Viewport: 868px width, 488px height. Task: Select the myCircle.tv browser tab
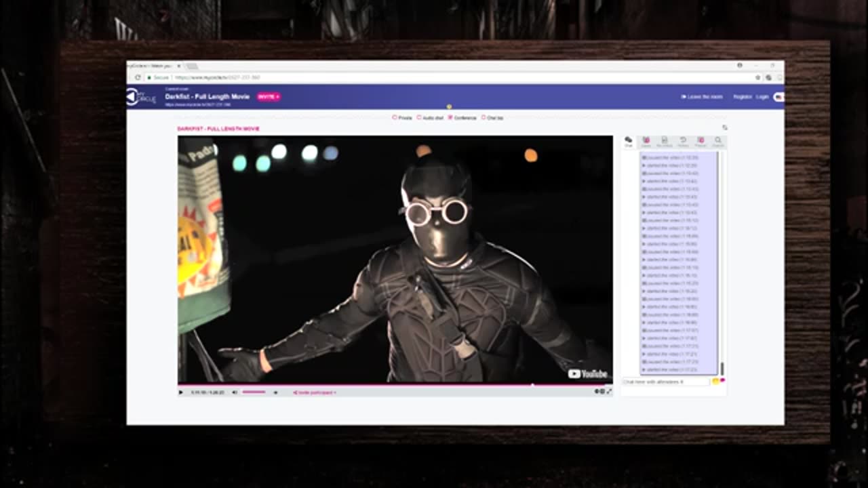[155, 66]
